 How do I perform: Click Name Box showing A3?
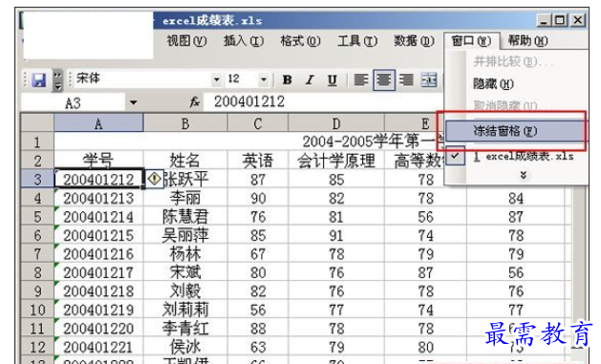point(73,102)
